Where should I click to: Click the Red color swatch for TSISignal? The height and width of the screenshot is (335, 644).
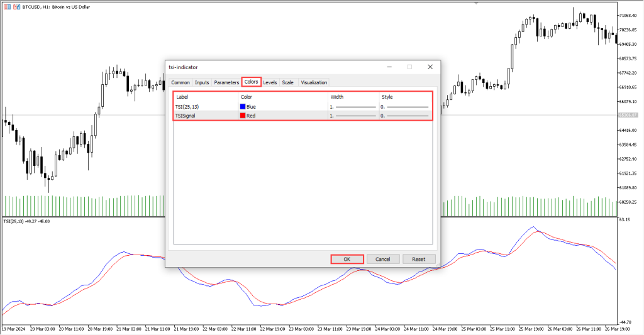[x=243, y=116]
